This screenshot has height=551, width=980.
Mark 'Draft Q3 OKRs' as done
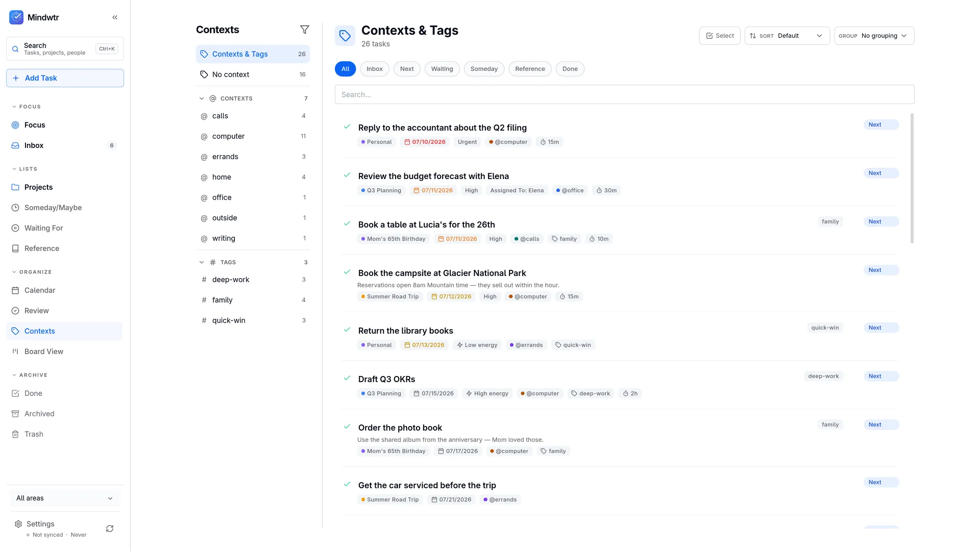[x=347, y=378]
